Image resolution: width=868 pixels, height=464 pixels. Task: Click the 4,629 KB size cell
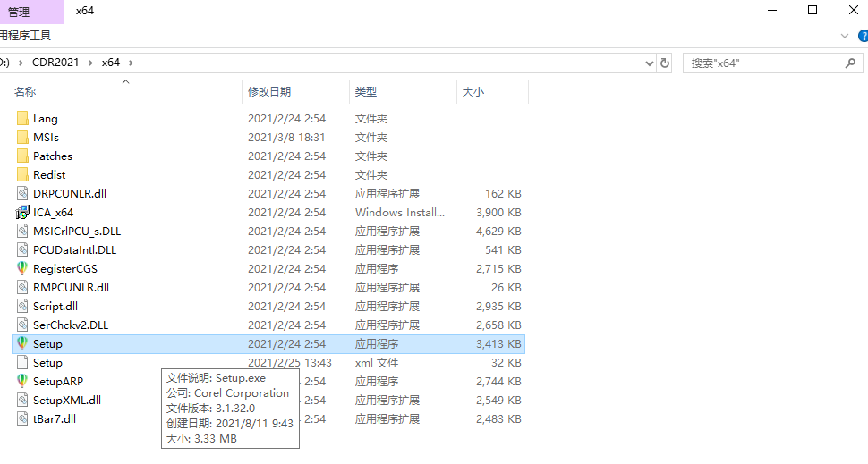pyautogui.click(x=498, y=232)
